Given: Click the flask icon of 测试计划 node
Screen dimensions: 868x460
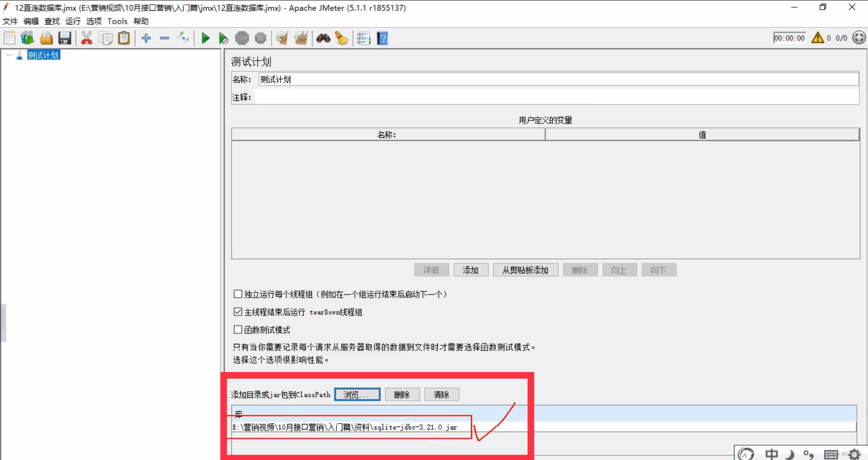Looking at the screenshot, I should [19, 55].
